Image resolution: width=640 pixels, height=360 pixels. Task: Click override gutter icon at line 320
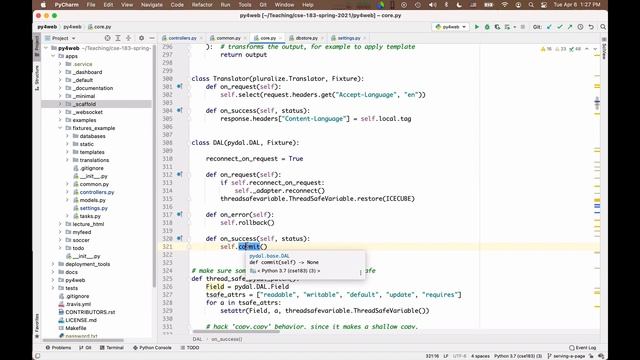[179, 238]
